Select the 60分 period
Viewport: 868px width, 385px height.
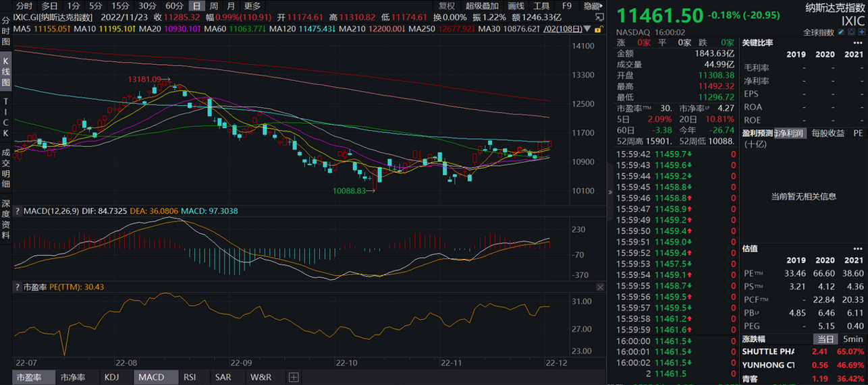(x=174, y=6)
